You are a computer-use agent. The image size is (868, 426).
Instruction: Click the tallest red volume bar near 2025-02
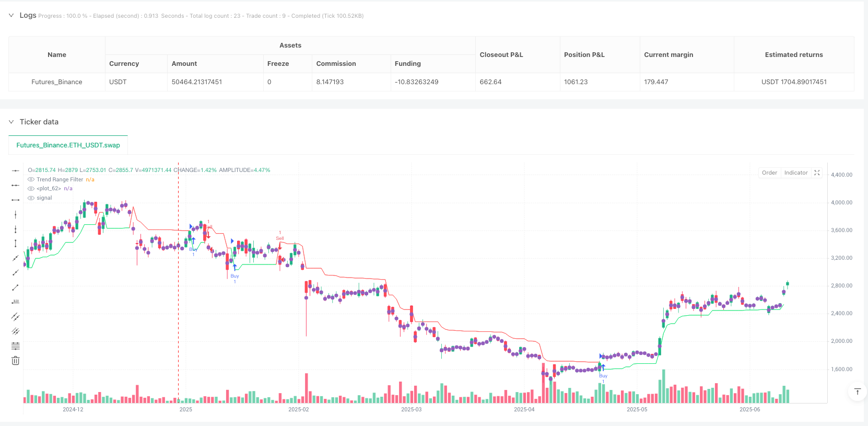tap(307, 388)
